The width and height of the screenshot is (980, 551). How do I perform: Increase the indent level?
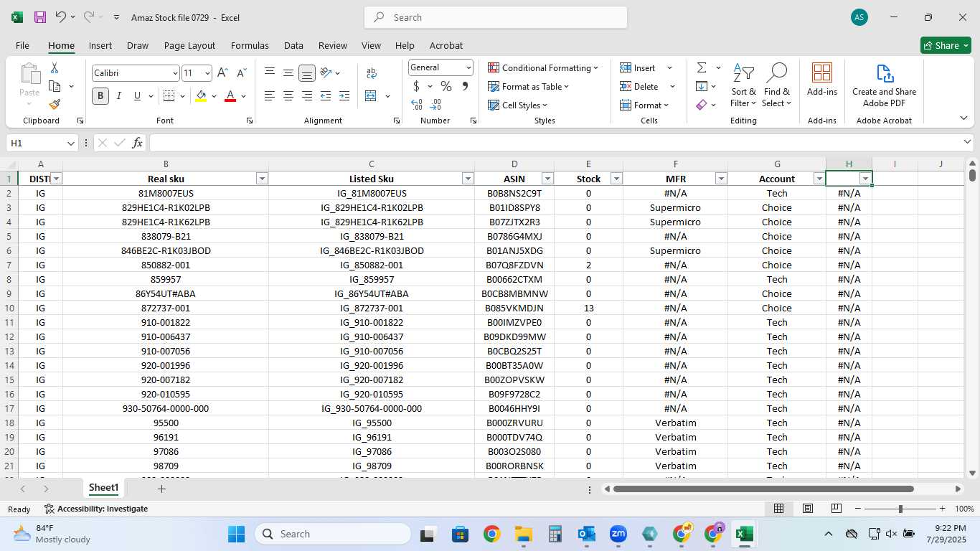click(344, 95)
